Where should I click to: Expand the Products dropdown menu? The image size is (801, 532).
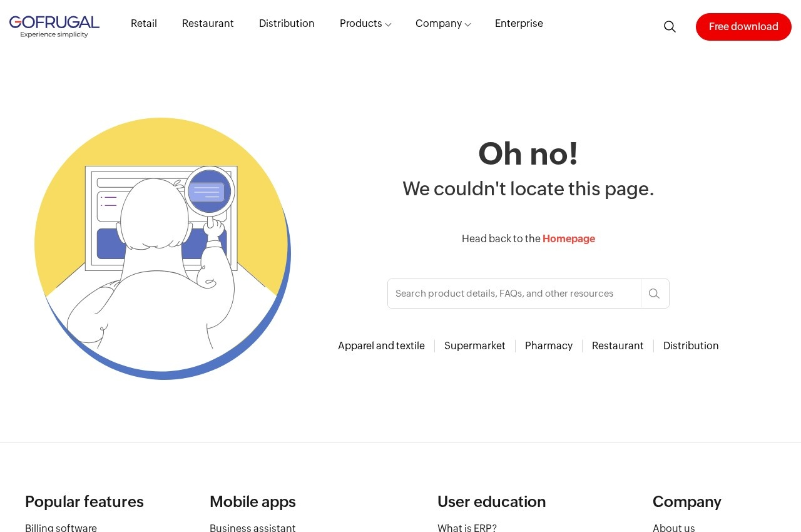[365, 24]
